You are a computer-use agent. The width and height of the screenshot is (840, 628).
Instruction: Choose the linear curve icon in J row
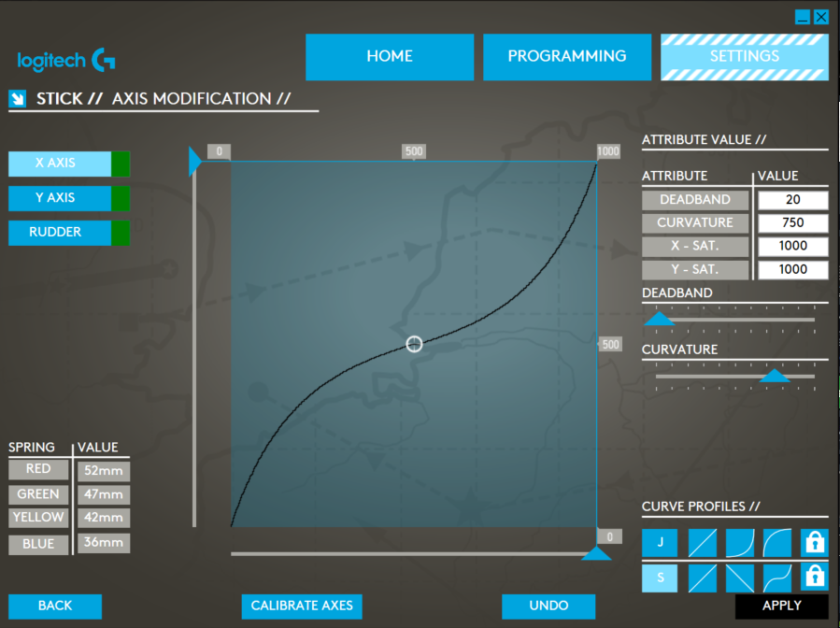[x=703, y=543]
